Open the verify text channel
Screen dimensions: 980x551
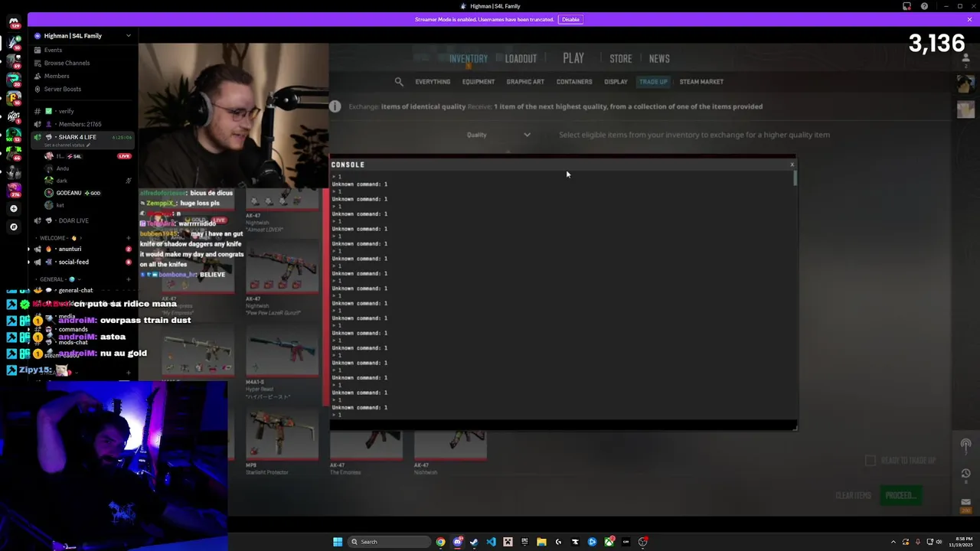click(x=81, y=111)
